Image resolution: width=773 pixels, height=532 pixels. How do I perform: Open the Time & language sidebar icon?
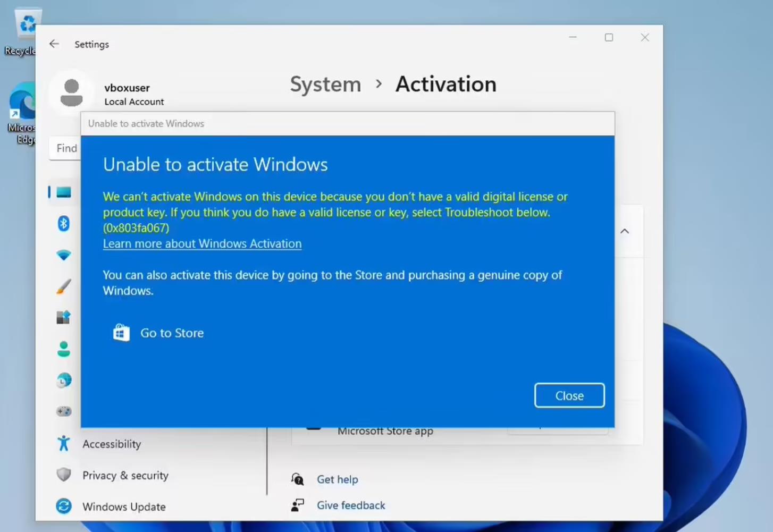click(x=64, y=380)
